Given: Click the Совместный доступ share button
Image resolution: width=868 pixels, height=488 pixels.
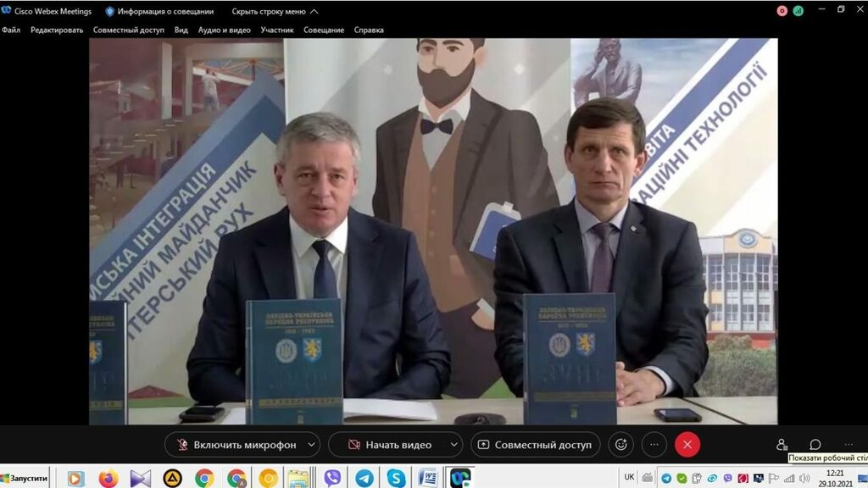Looking at the screenshot, I should [x=536, y=445].
